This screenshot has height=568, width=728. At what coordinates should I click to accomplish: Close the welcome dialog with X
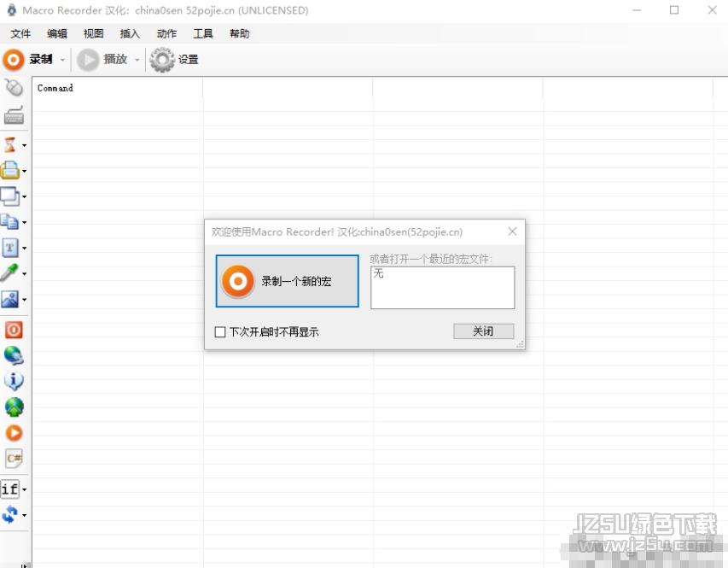click(512, 231)
